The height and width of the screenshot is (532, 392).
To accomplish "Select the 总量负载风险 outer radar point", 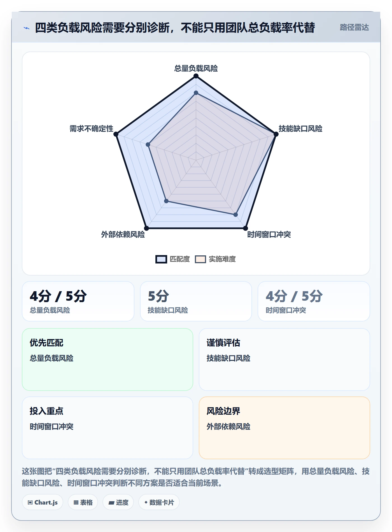I will pyautogui.click(x=196, y=76).
